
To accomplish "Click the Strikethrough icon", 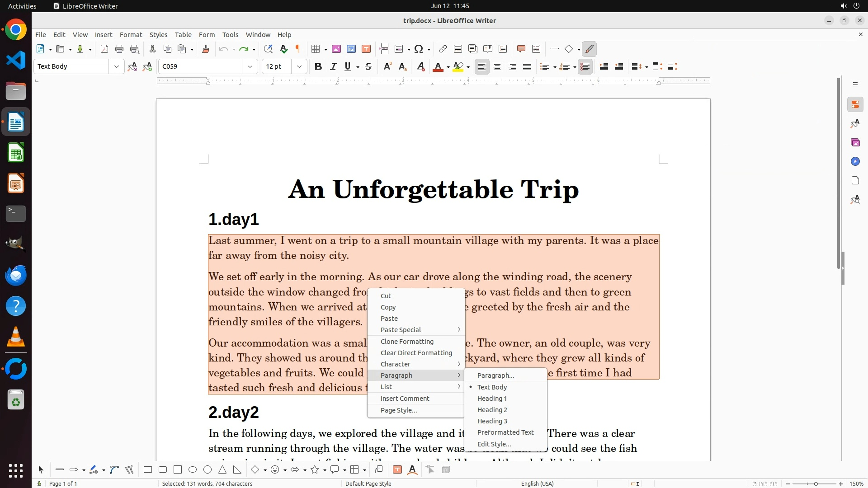I will [368, 66].
